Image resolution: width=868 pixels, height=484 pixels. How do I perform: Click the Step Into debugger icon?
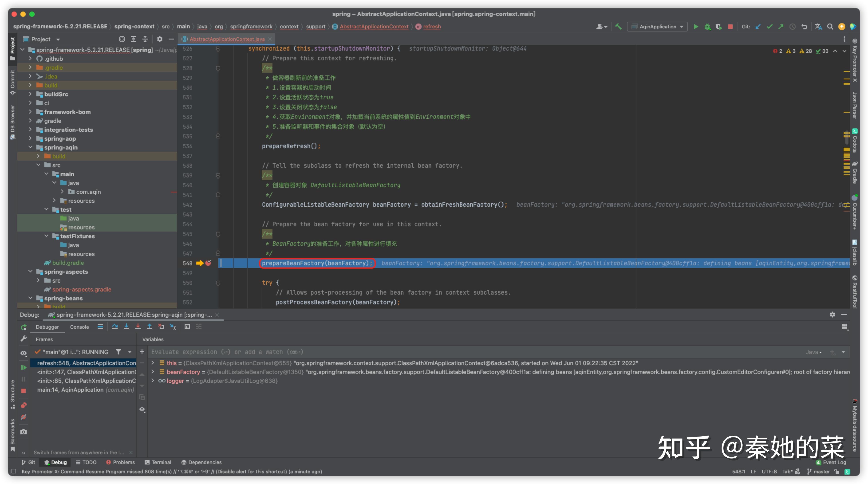(126, 326)
